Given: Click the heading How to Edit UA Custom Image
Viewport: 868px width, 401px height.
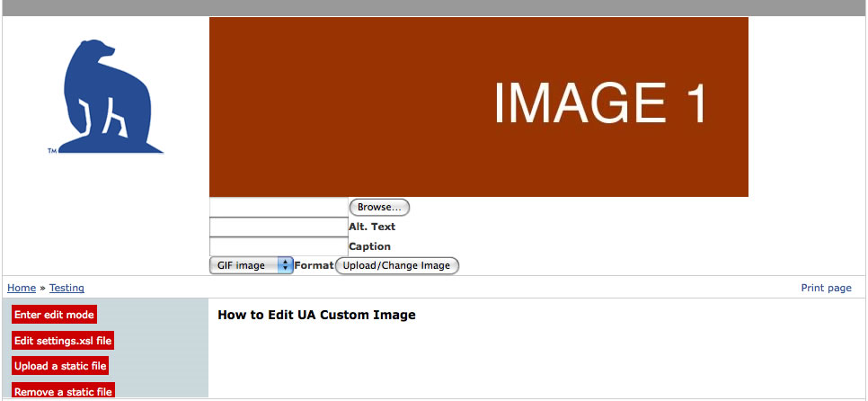Looking at the screenshot, I should (x=316, y=316).
